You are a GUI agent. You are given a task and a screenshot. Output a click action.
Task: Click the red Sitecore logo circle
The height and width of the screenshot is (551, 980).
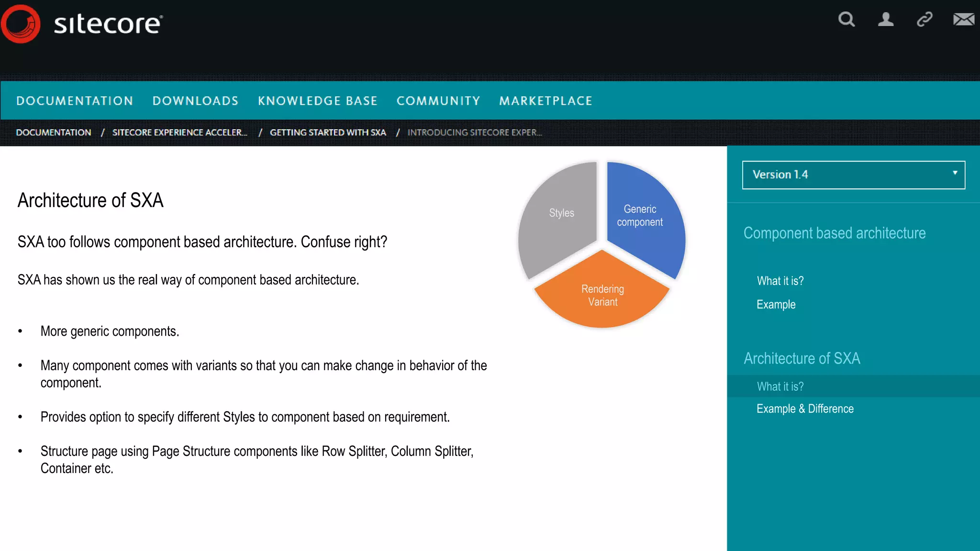pyautogui.click(x=21, y=24)
